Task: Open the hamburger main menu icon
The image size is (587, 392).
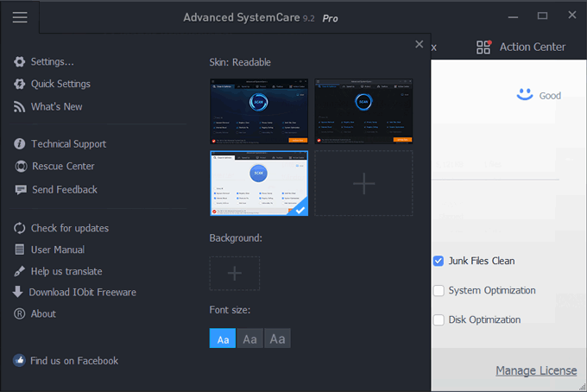Action: tap(20, 17)
